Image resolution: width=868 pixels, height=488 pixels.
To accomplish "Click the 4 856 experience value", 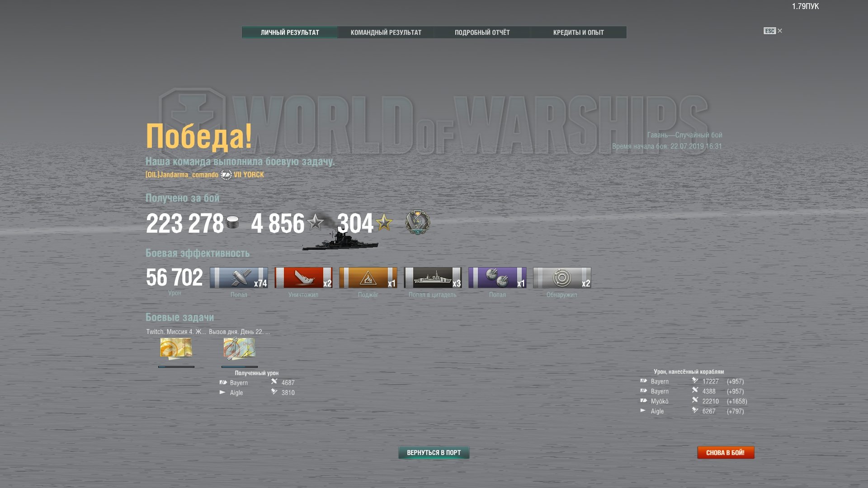I will [278, 223].
